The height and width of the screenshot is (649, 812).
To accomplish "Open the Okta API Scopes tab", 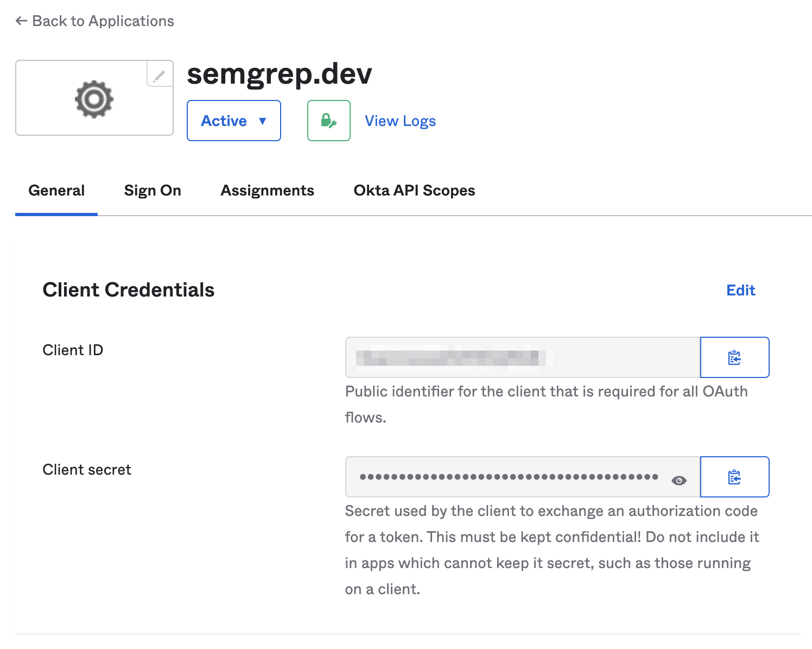I will click(x=414, y=190).
